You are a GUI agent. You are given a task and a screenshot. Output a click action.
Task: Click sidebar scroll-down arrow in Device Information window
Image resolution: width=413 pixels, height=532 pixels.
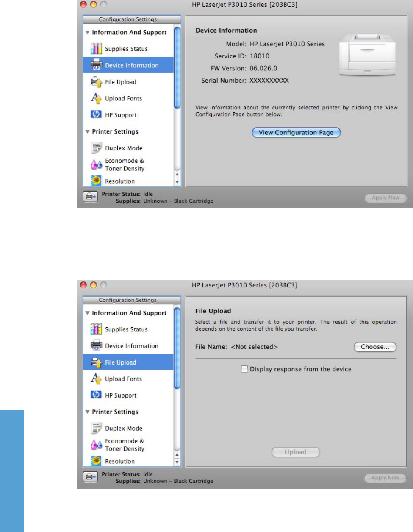coord(177,182)
